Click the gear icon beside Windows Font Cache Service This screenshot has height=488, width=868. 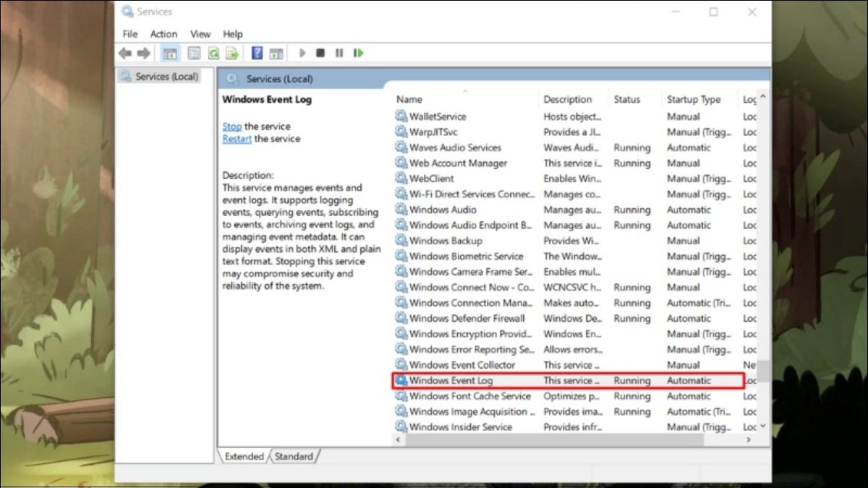tap(401, 396)
